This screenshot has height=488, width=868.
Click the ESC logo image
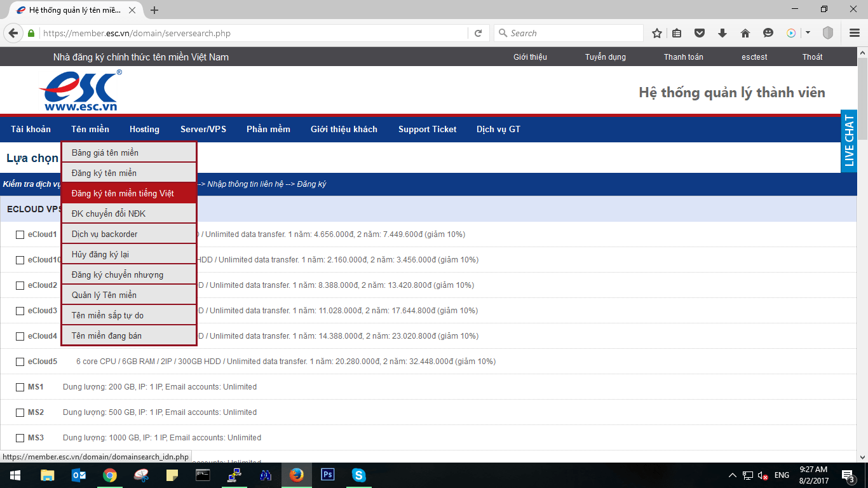point(81,90)
